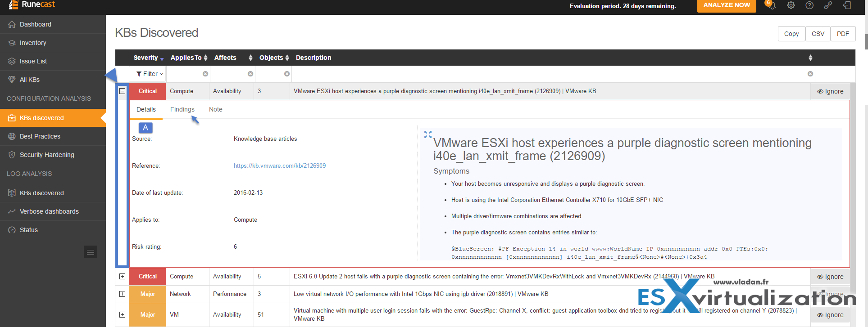Open the help question mark icon
Image resolution: width=868 pixels, height=327 pixels.
(809, 5)
